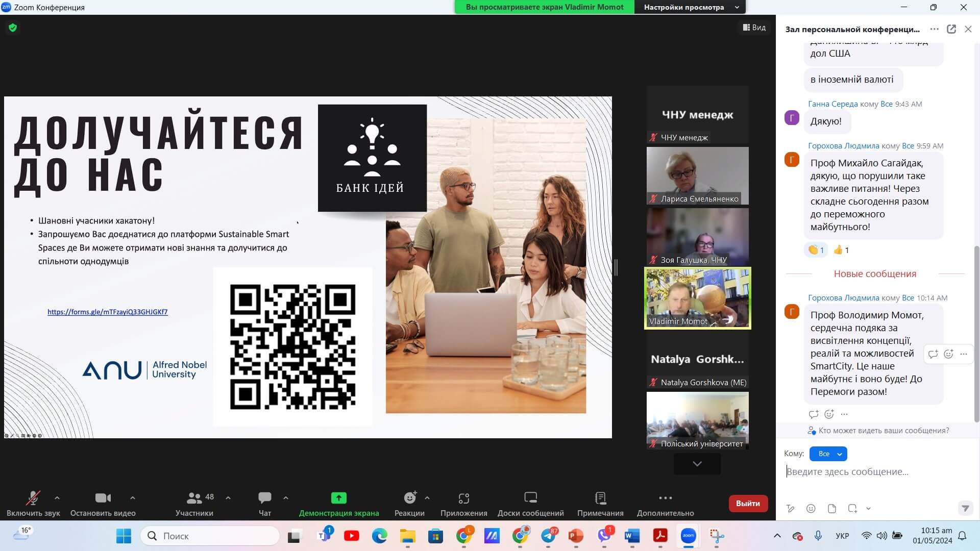The image size is (980, 551).
Task: Click the who can see messages link
Action: [x=883, y=431]
